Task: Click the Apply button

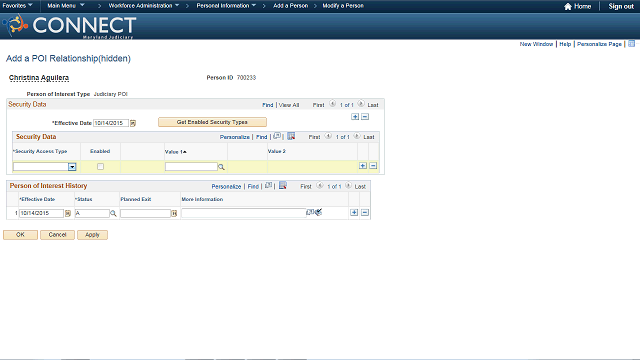Action: [x=92, y=235]
